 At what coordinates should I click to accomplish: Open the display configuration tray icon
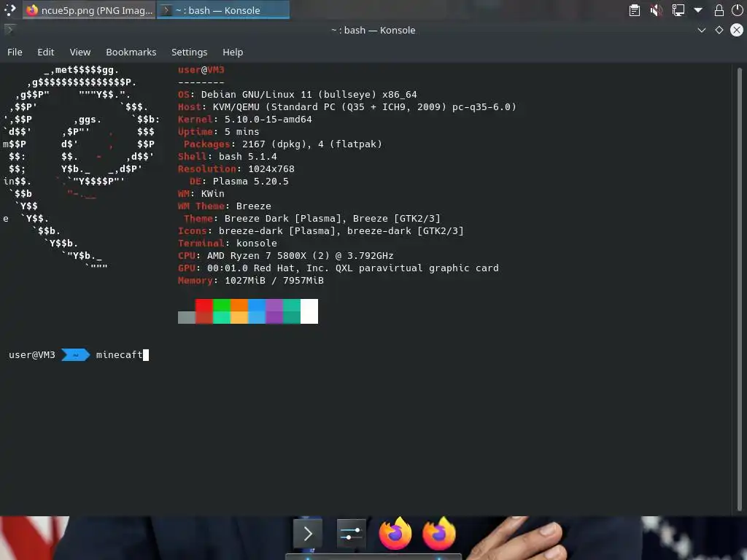click(678, 10)
